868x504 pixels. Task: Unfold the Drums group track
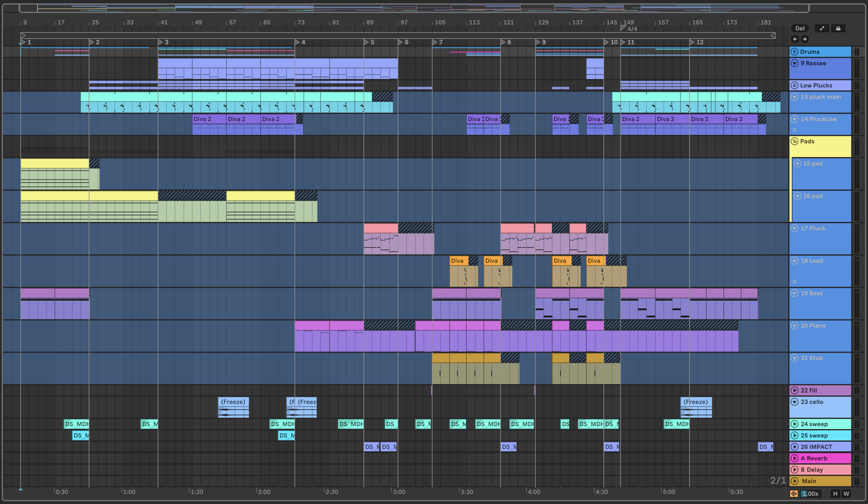pos(794,52)
